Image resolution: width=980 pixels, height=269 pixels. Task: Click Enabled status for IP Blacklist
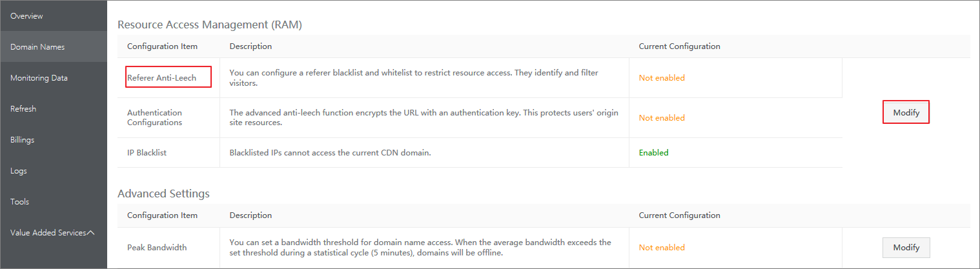[x=653, y=153]
